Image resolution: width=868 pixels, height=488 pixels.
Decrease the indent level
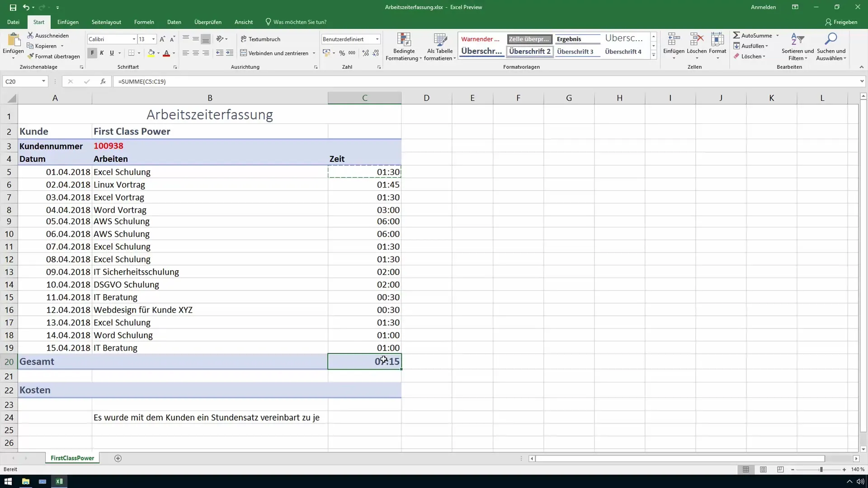click(220, 53)
